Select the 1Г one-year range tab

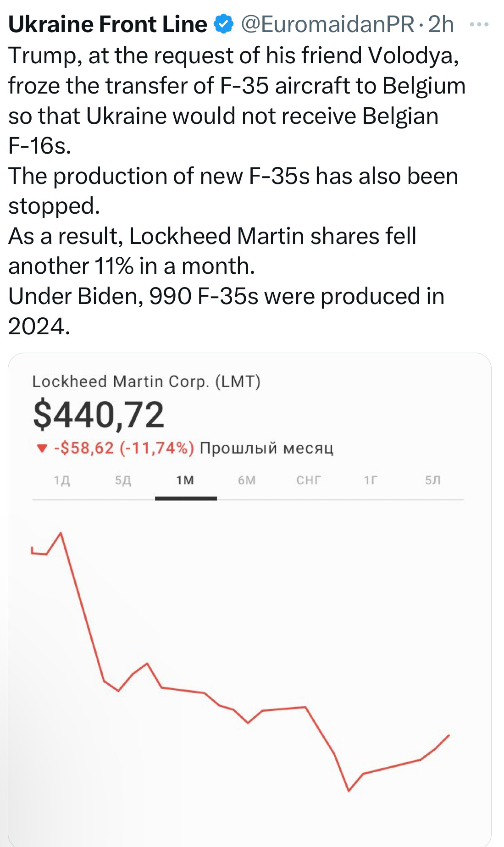(371, 480)
